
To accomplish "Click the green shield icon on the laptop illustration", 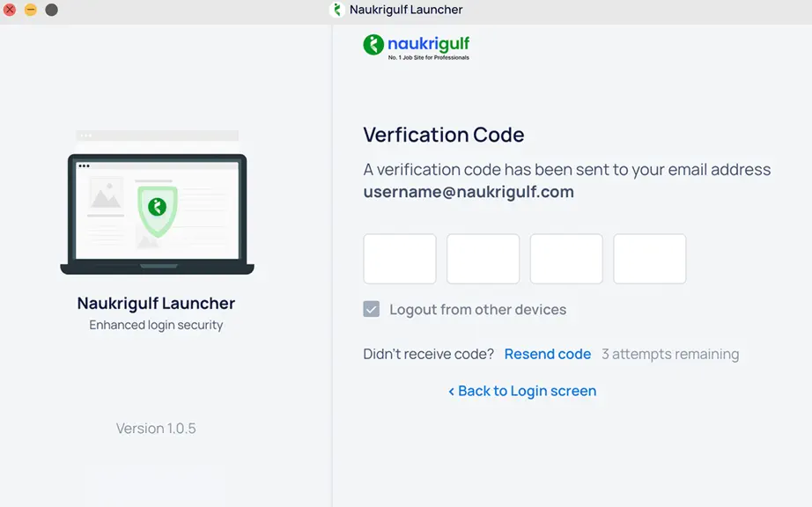I will [x=158, y=211].
